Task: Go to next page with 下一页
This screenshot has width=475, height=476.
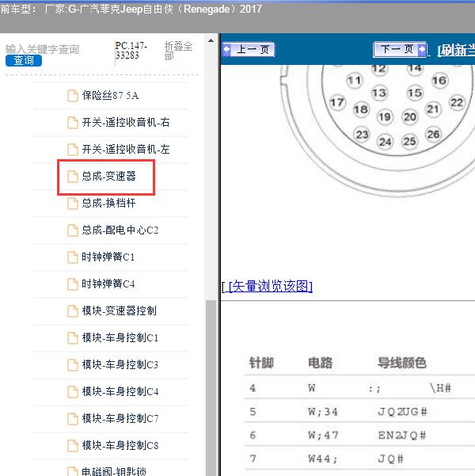Action: [x=400, y=49]
